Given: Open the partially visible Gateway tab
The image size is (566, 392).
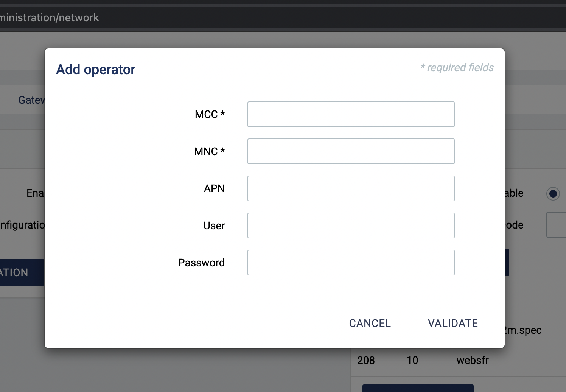Looking at the screenshot, I should [x=31, y=100].
